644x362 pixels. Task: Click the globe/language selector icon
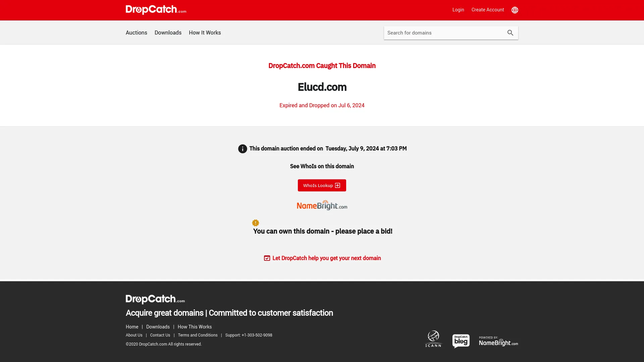[x=515, y=10]
